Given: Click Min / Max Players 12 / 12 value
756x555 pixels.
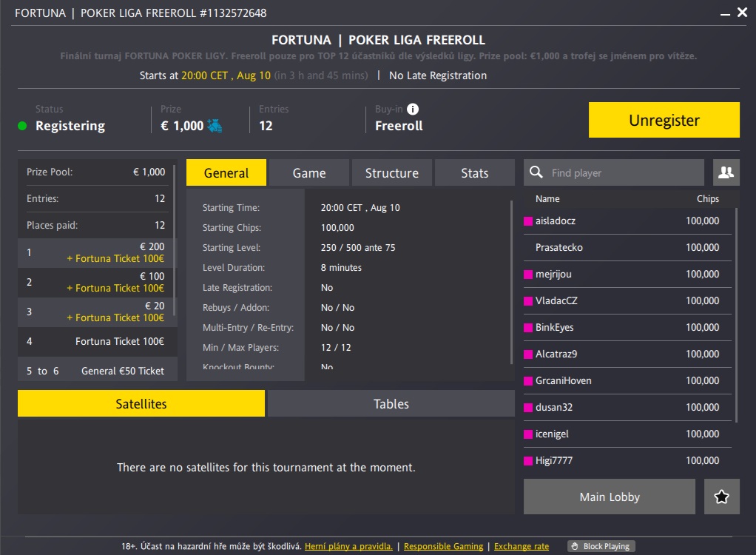Looking at the screenshot, I should [x=336, y=348].
